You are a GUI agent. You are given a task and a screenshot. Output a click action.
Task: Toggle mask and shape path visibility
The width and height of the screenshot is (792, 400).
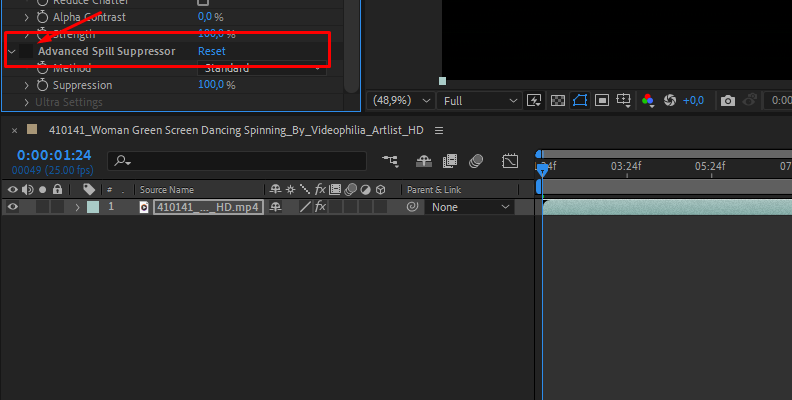[x=580, y=101]
